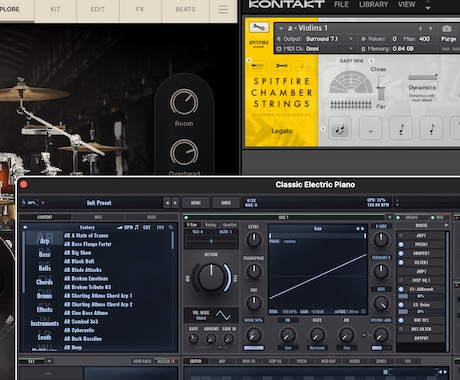Screen dimensions: 460x380
Task: Go to previous preset arrow beside Init Preset
Action: (167, 202)
